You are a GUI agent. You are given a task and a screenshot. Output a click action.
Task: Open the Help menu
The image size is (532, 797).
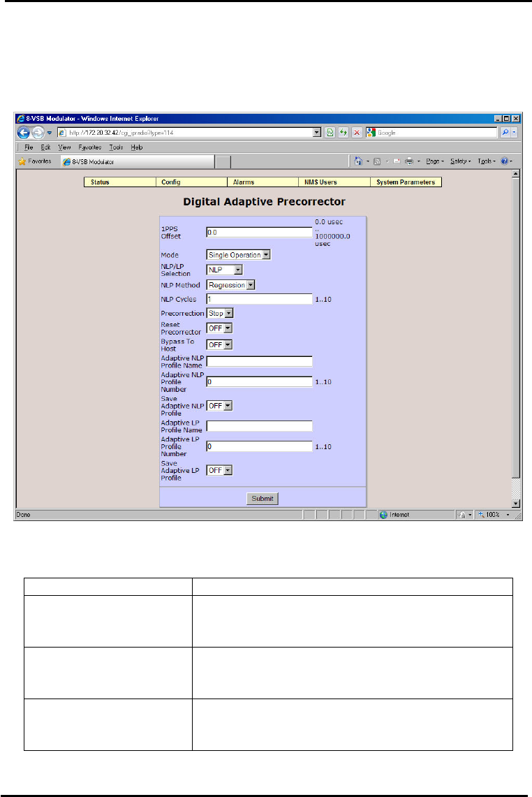tap(137, 147)
